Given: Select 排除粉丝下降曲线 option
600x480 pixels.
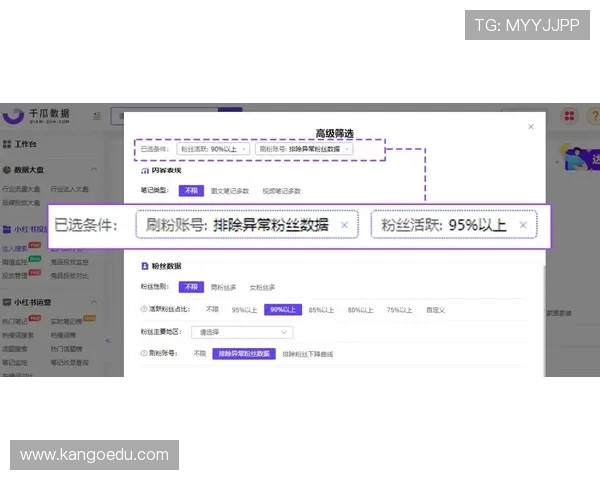Looking at the screenshot, I should [308, 354].
